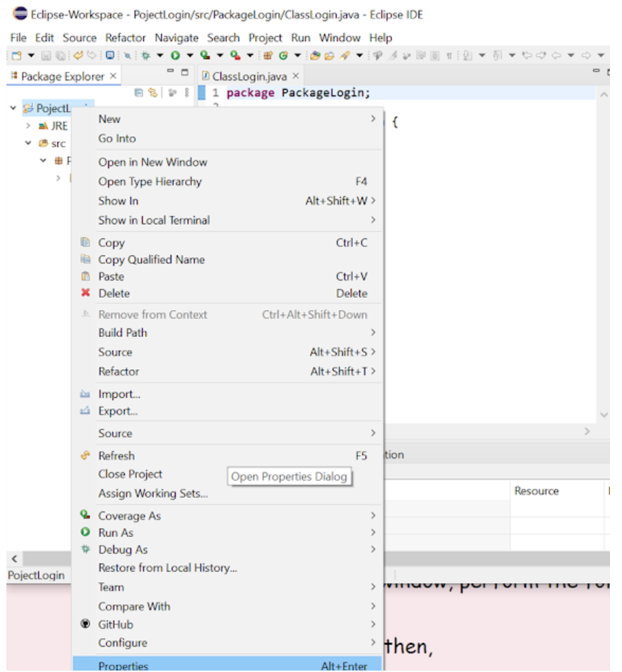Open the Refactor menu in menu bar
Viewport: 622px width, 672px height.
click(126, 37)
